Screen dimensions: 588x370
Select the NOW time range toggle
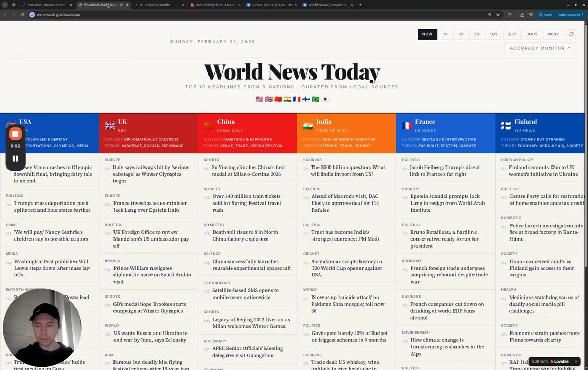(427, 34)
